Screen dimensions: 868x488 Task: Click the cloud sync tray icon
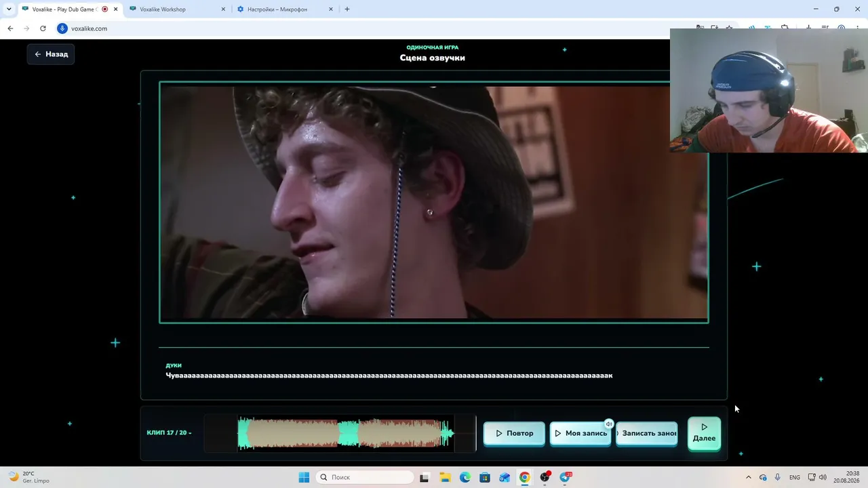click(763, 477)
